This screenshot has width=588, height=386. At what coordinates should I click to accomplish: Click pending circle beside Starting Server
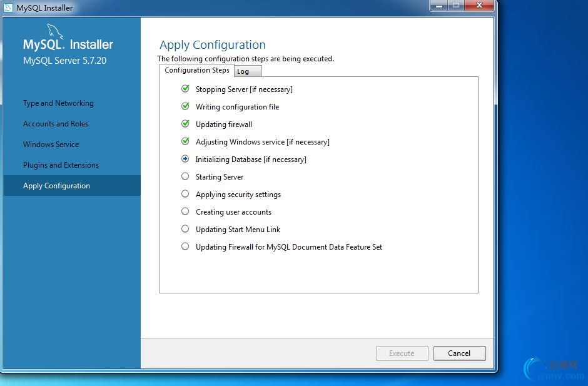185,176
